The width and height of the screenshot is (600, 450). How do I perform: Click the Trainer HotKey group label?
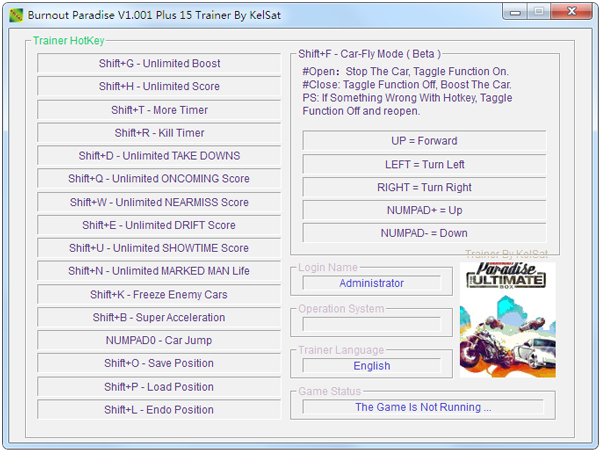(68, 41)
